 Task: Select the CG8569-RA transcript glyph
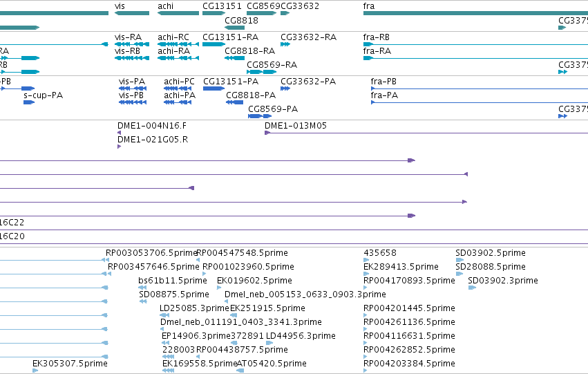pyautogui.click(x=261, y=72)
